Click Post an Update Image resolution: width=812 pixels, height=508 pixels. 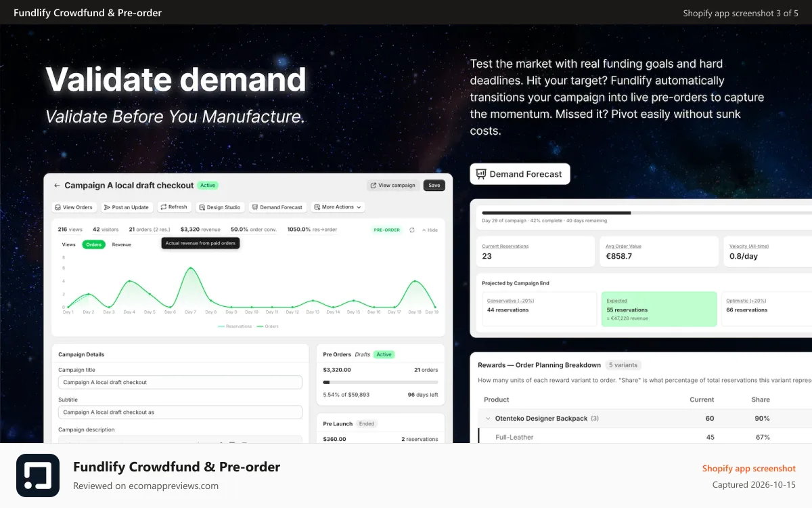127,207
